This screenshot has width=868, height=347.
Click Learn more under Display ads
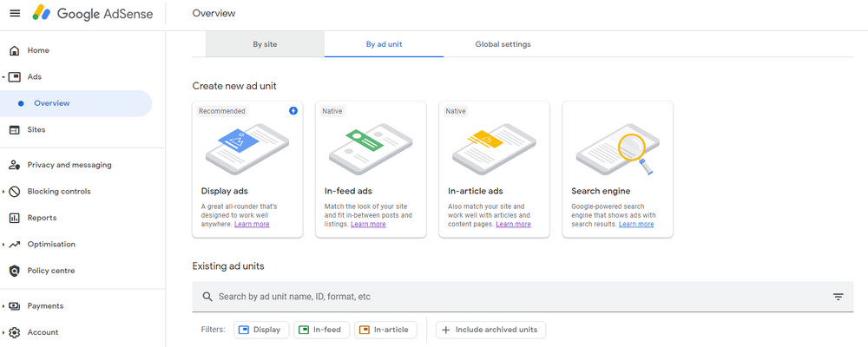(252, 225)
